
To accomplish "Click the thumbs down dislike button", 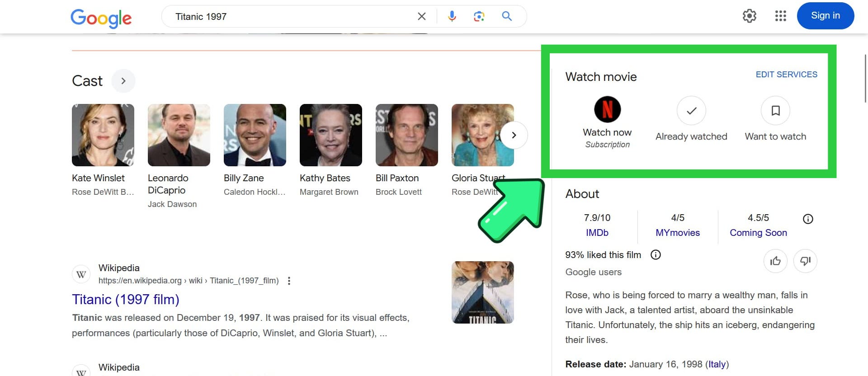I will coord(805,261).
